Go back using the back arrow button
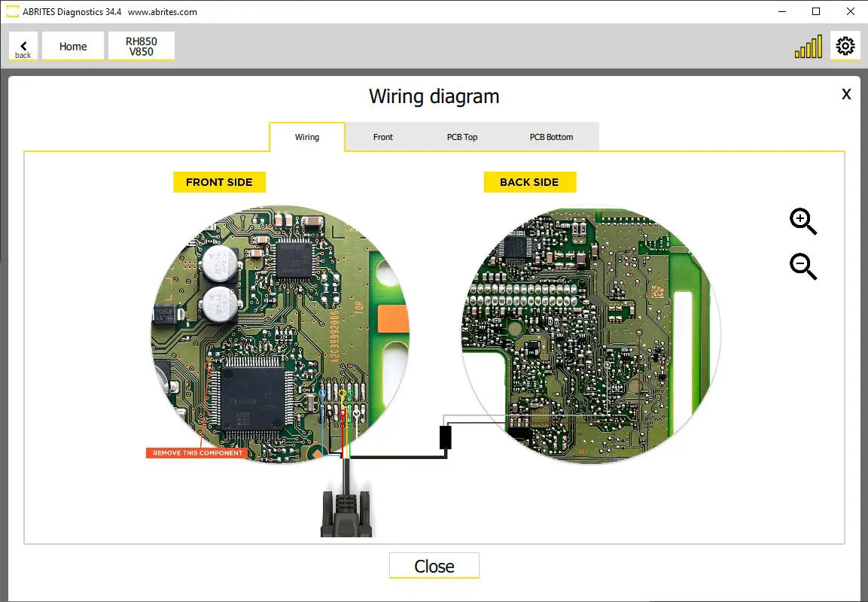Image resolution: width=868 pixels, height=602 pixels. point(23,46)
